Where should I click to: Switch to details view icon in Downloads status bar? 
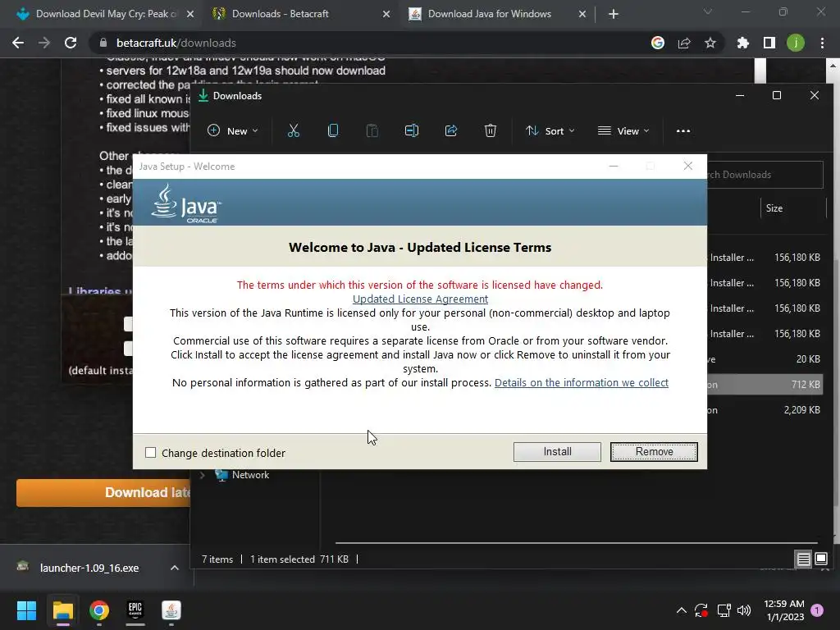(804, 559)
